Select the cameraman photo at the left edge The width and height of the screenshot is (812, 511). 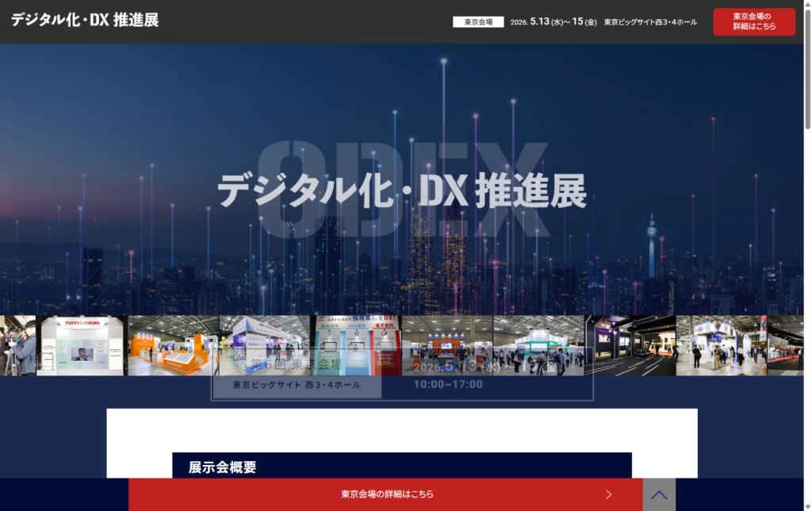tap(17, 345)
